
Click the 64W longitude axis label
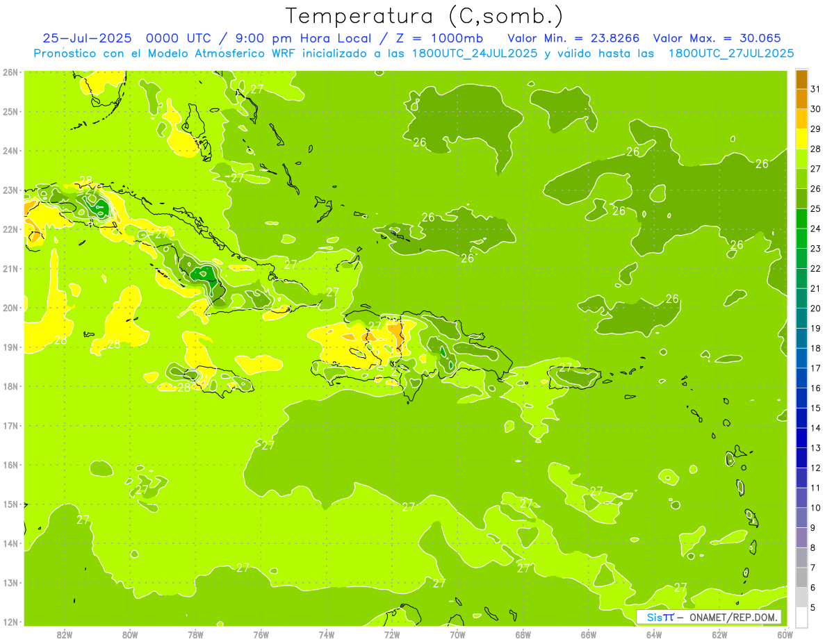[654, 634]
